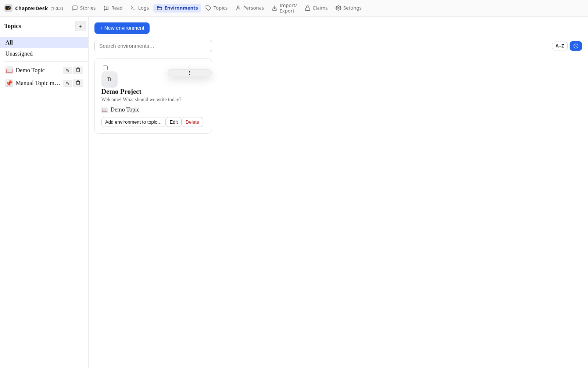The width and height of the screenshot is (588, 368).
Task: Filter by Unassigned topics
Action: point(44,54)
